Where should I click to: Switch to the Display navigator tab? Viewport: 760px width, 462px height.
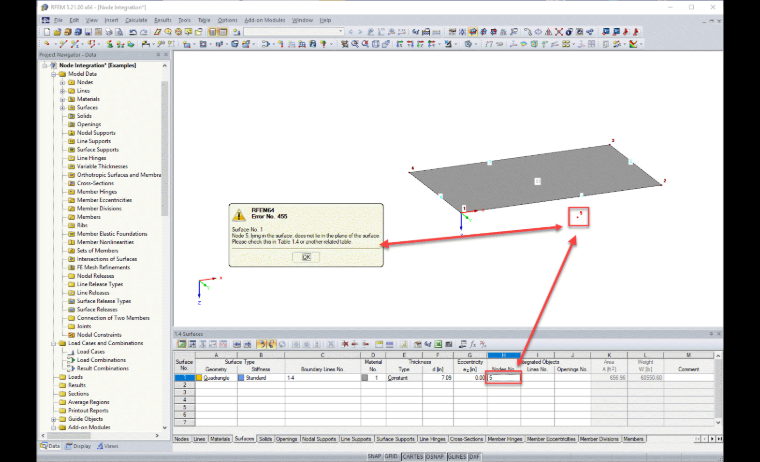click(78, 446)
